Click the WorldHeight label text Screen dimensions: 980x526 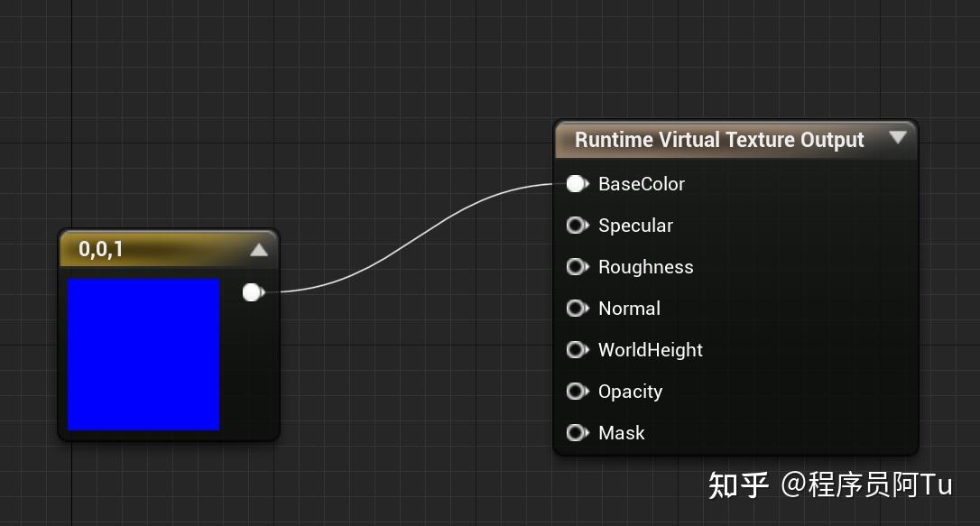[x=651, y=350]
